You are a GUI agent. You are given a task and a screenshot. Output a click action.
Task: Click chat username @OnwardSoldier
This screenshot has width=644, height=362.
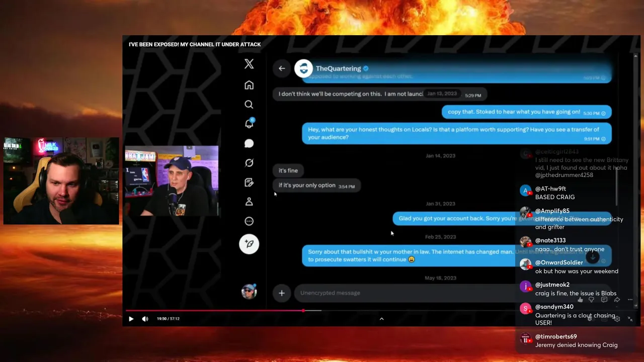click(x=559, y=262)
